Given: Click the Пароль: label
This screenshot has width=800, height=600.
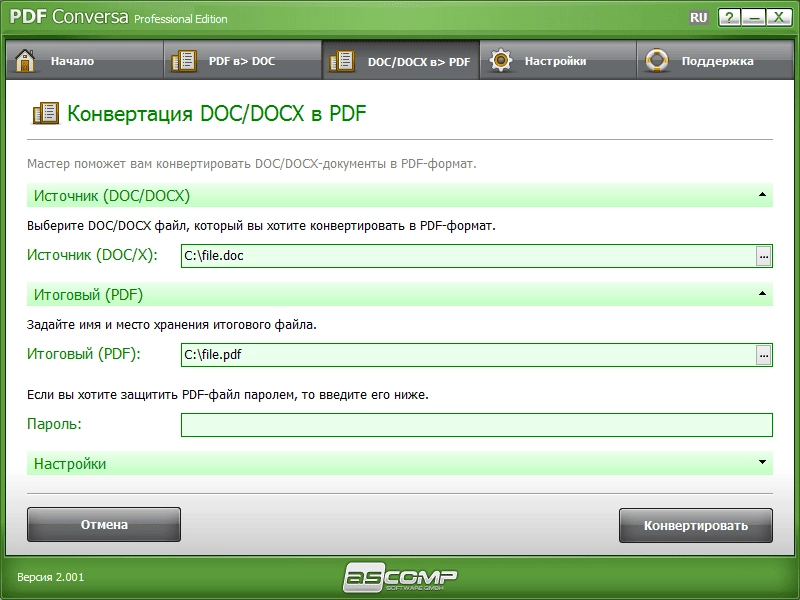Looking at the screenshot, I should pos(54,424).
